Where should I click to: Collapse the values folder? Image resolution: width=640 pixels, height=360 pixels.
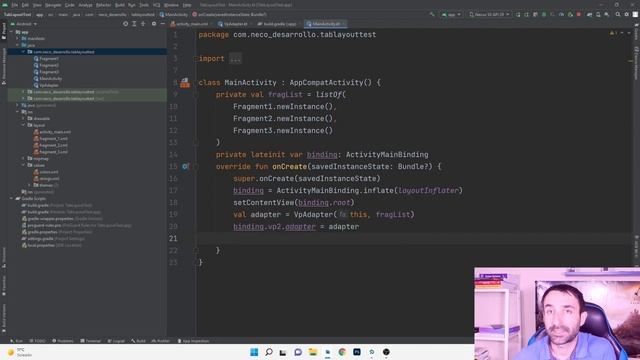click(x=24, y=165)
